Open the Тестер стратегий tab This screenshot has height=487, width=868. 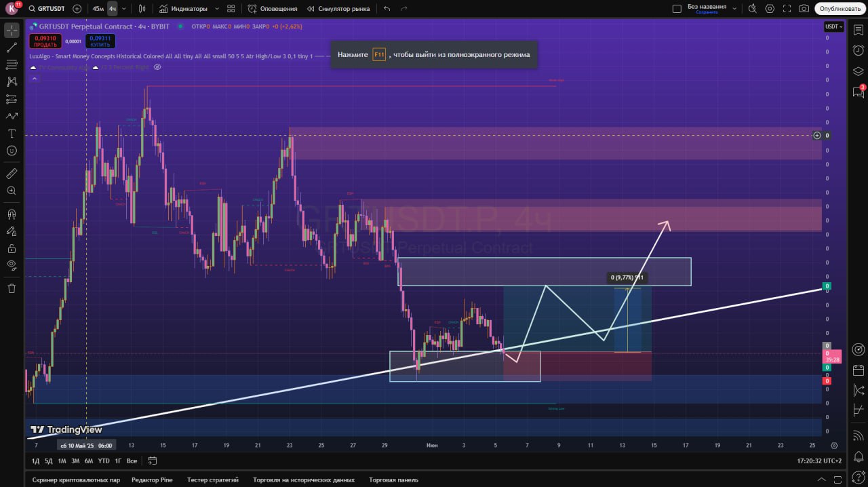coord(213,480)
